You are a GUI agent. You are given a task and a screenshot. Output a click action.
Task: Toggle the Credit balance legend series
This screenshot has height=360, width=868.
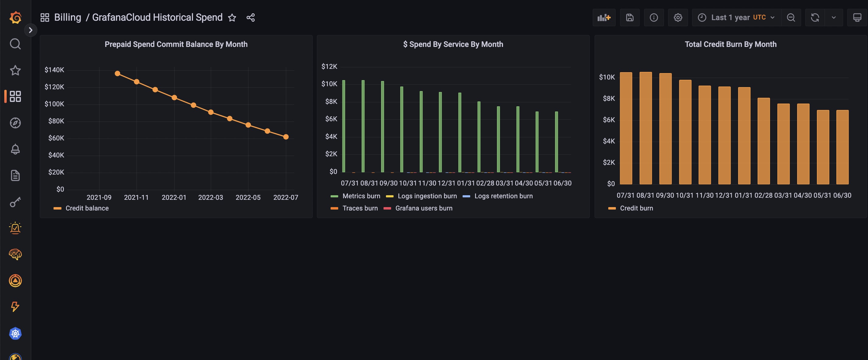[x=87, y=208]
